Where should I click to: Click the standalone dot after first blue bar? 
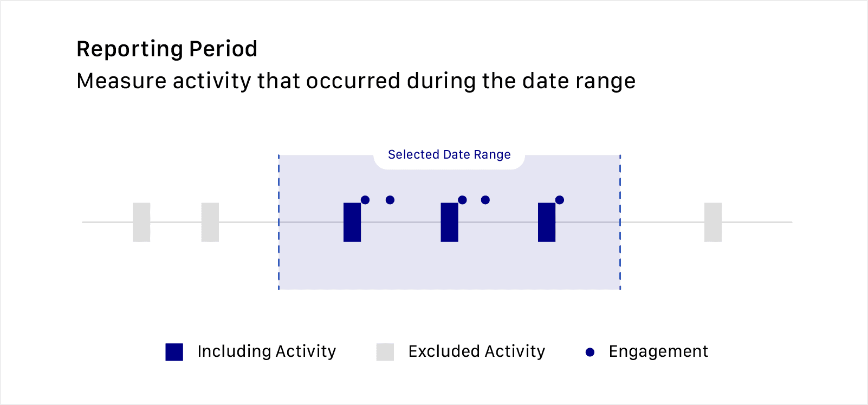390,200
